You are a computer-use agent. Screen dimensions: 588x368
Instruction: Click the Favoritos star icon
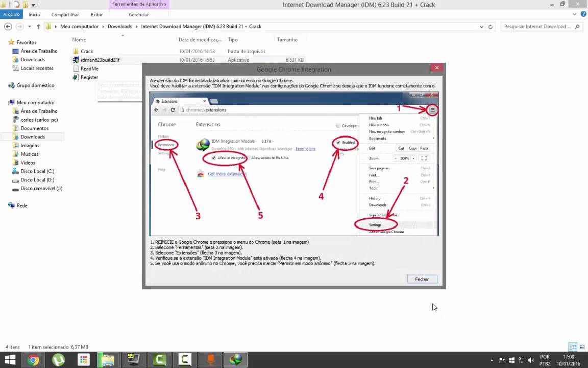pos(11,42)
